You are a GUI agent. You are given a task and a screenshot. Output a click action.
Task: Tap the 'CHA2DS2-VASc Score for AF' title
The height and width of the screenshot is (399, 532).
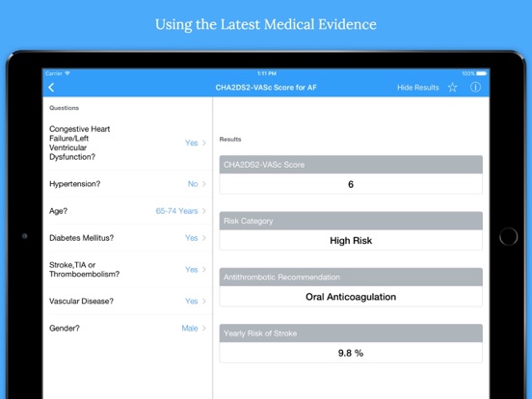[266, 88]
